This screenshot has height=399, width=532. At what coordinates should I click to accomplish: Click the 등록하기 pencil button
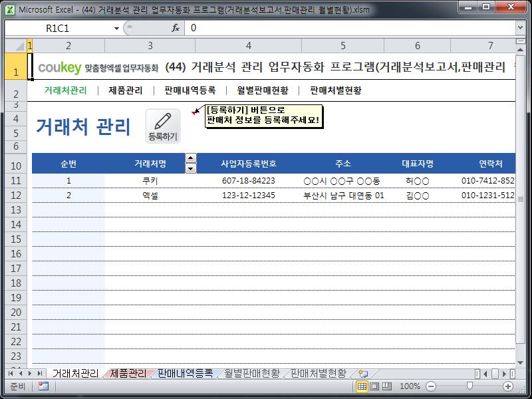pos(162,126)
